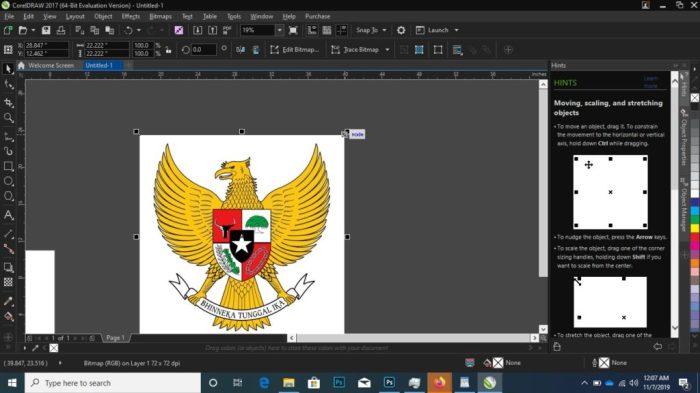Switch to the Welcome Screen tab
The image size is (700, 393).
[x=46, y=65]
